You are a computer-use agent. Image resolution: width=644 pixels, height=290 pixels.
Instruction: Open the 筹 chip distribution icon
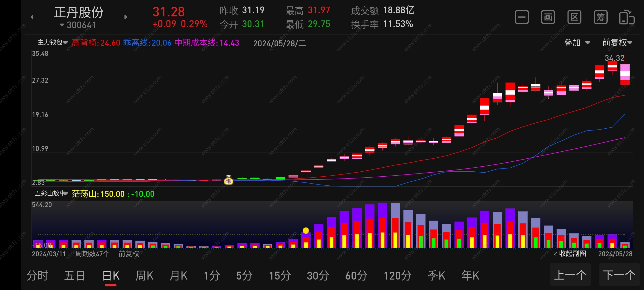pyautogui.click(x=600, y=17)
